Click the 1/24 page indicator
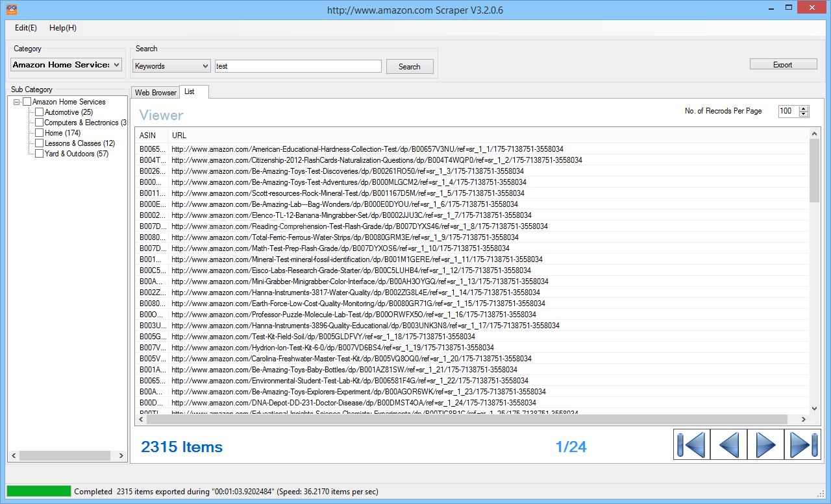The height and width of the screenshot is (504, 831). point(571,447)
